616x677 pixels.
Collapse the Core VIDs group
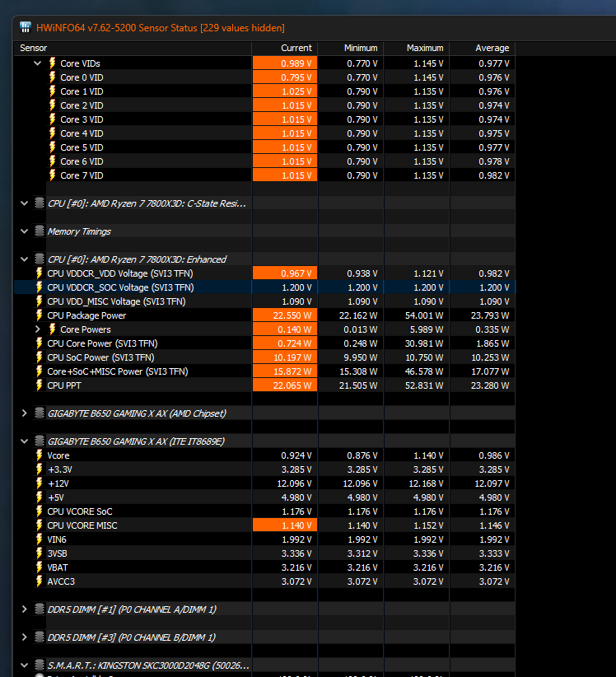point(38,63)
